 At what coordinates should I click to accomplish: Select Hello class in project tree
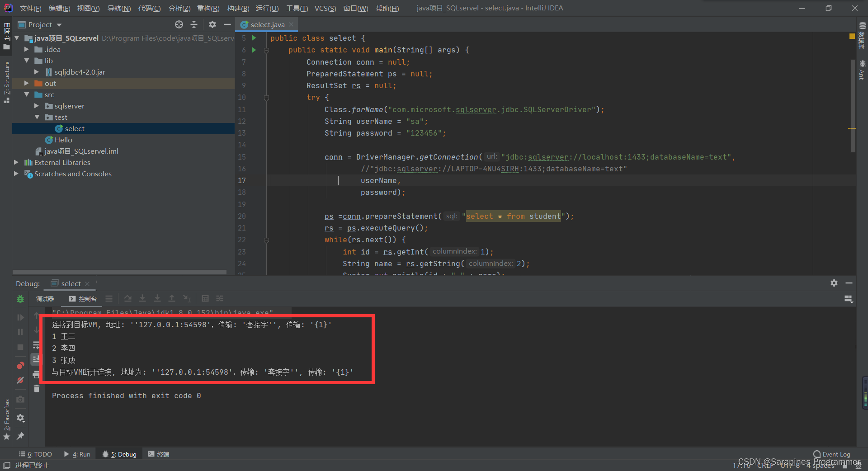[x=63, y=140]
